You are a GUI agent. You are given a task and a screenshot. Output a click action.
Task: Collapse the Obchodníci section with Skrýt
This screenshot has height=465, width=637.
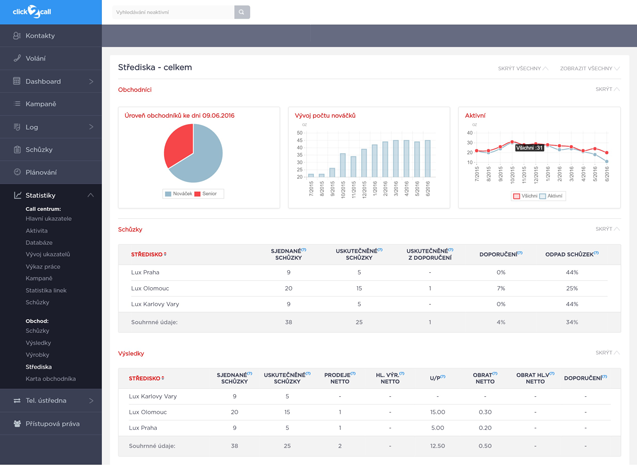606,89
